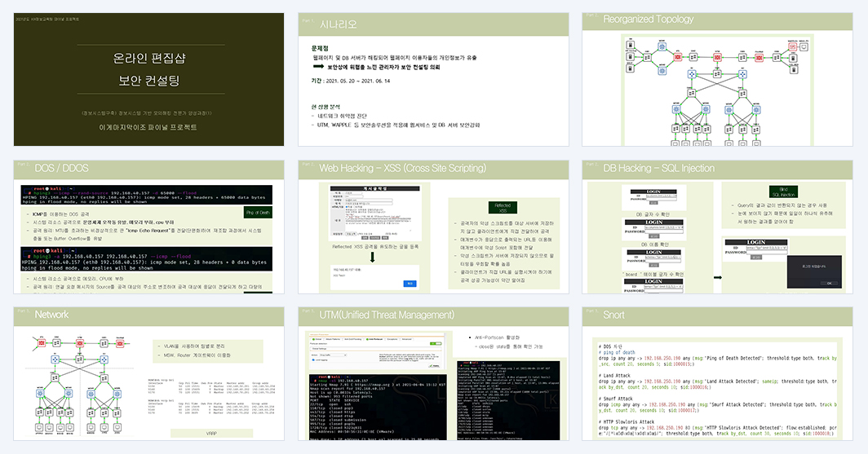
Task: Click the Reorganized Topology heading text
Action: click(x=648, y=20)
